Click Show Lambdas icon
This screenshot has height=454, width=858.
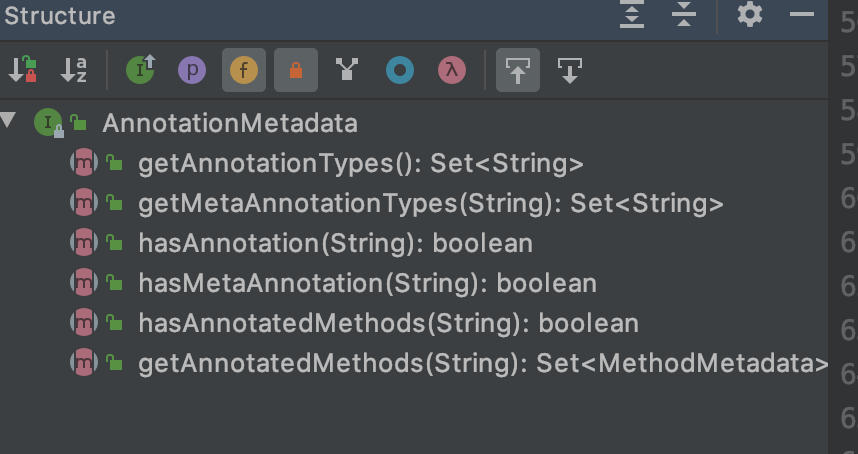pyautogui.click(x=452, y=70)
